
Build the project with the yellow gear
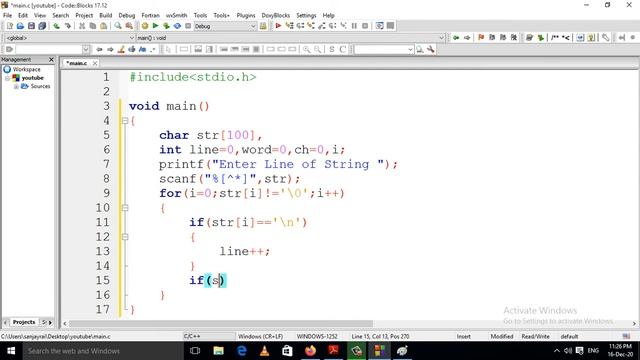pos(145,26)
